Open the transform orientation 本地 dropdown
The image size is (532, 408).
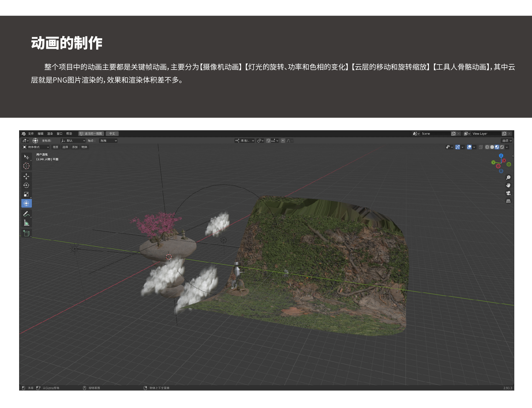(x=245, y=141)
